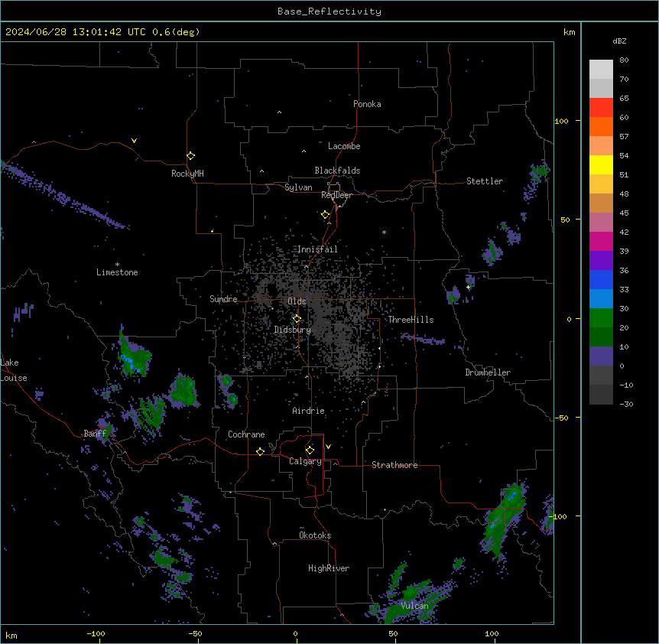Click the green 20 dBZ legend swatch

(601, 318)
